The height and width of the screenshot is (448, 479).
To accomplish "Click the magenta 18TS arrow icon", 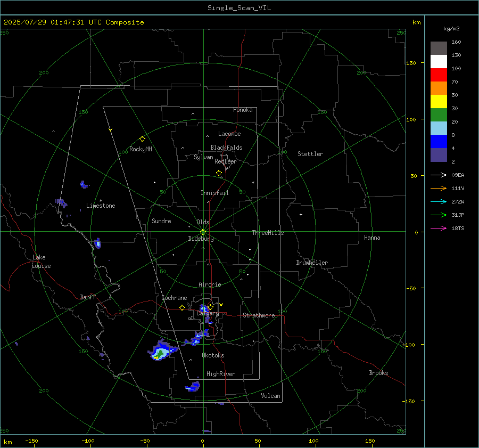I will 439,228.
